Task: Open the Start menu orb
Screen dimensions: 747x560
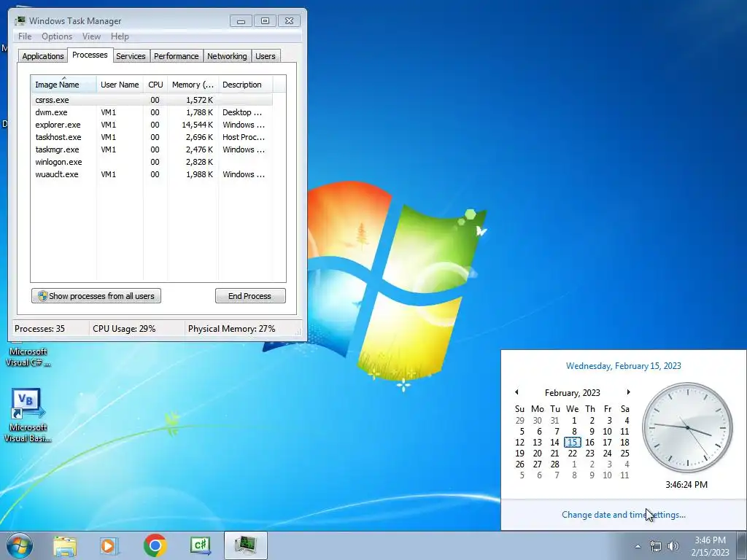Action: point(20,545)
